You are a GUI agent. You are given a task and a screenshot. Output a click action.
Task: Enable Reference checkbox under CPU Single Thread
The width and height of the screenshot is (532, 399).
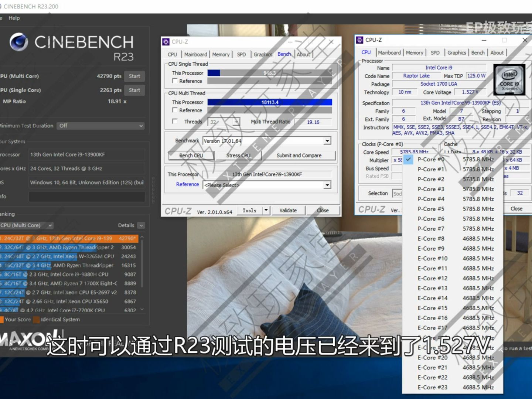pos(175,81)
